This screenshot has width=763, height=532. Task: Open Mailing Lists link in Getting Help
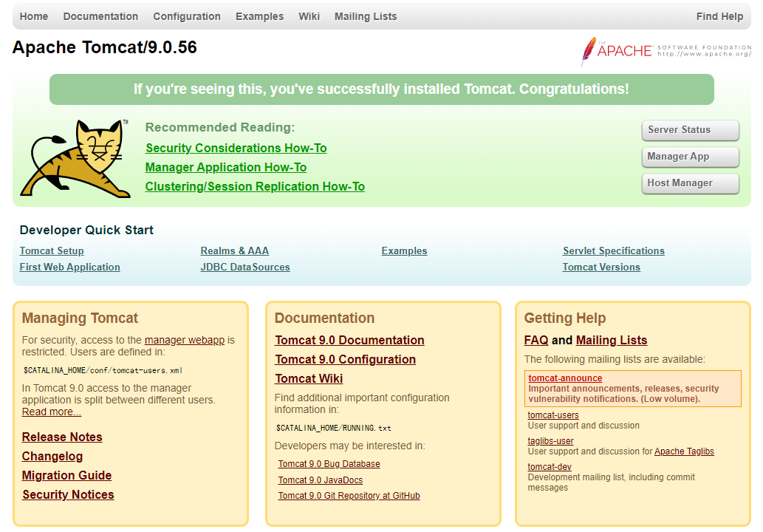pyautogui.click(x=611, y=340)
